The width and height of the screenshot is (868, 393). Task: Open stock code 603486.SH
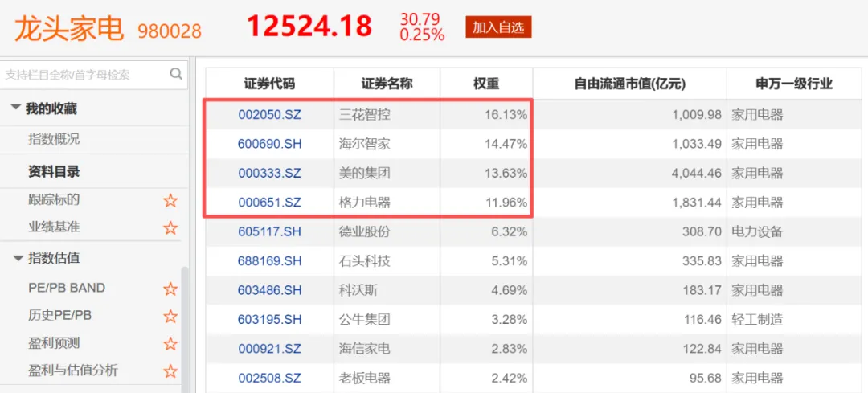point(269,290)
